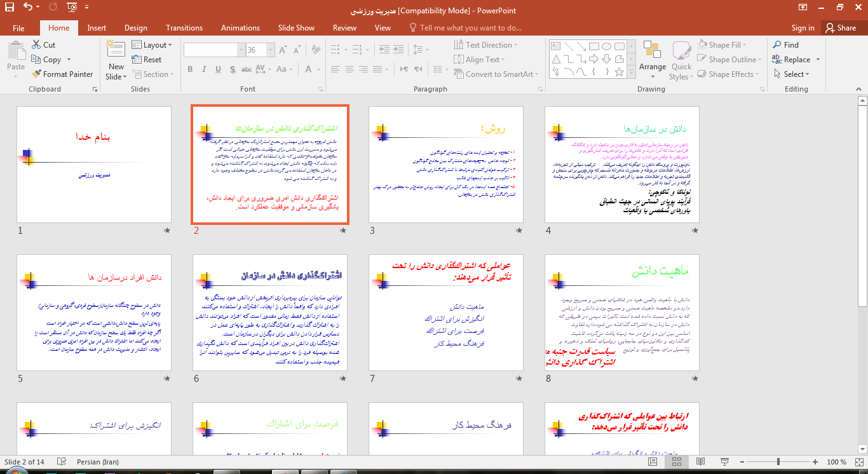868x474 pixels.
Task: Click the Cut scissors icon
Action: tap(36, 45)
